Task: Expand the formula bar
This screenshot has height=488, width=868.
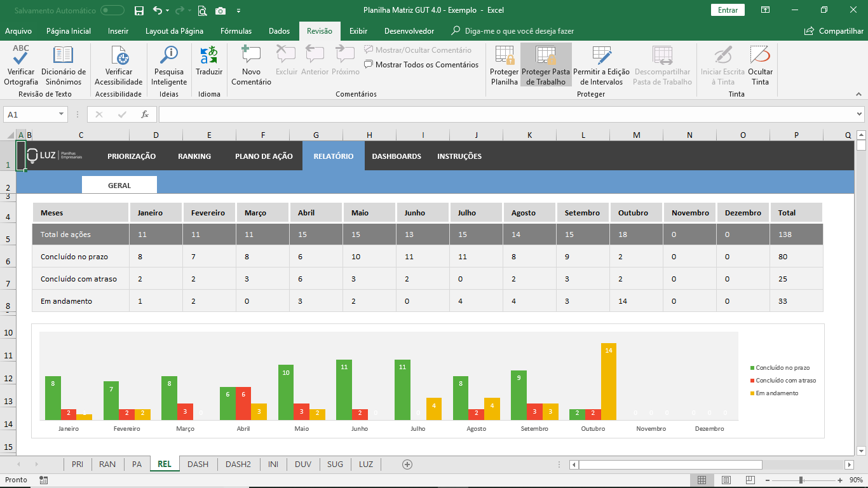Action: point(859,114)
